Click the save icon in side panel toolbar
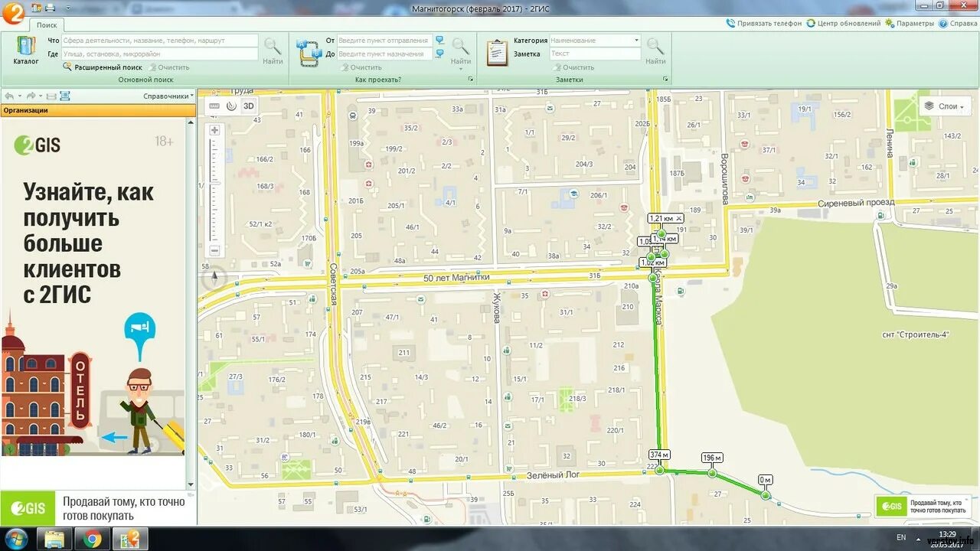This screenshot has width=980, height=551. pyautogui.click(x=51, y=96)
